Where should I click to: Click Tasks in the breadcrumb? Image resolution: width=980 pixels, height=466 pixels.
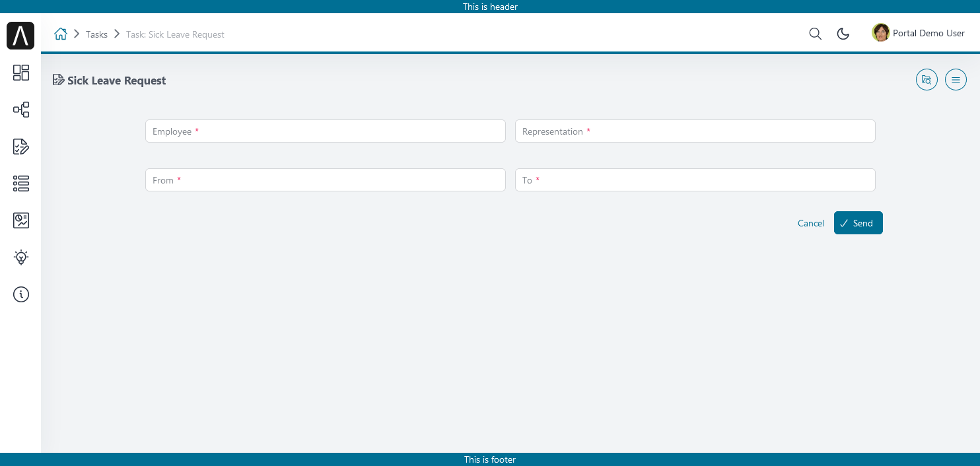pos(96,34)
